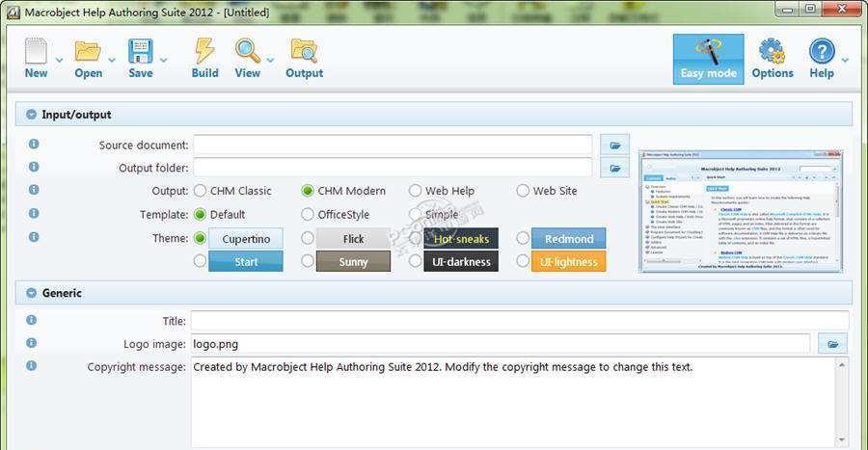Select CHM Classic output option
868x450 pixels.
[200, 191]
